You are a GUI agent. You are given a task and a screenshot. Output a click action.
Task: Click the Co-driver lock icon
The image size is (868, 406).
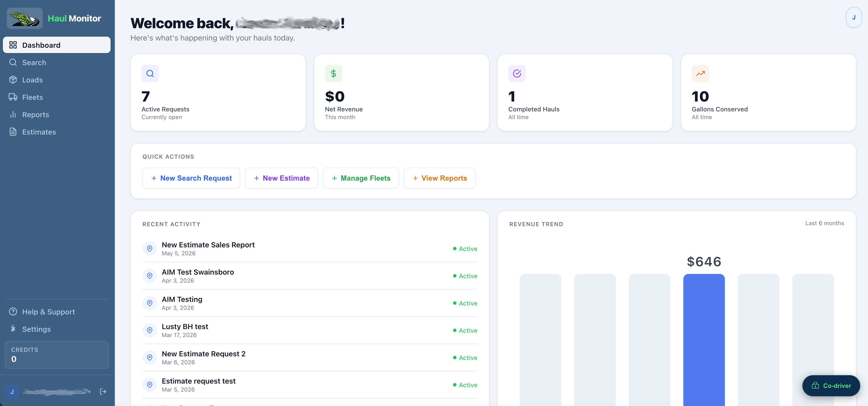[x=815, y=386]
